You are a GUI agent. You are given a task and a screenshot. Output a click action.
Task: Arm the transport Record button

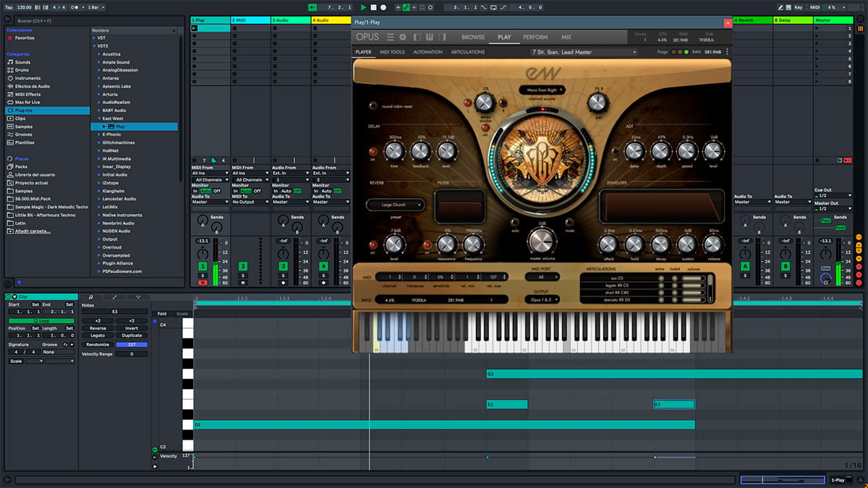tap(383, 7)
